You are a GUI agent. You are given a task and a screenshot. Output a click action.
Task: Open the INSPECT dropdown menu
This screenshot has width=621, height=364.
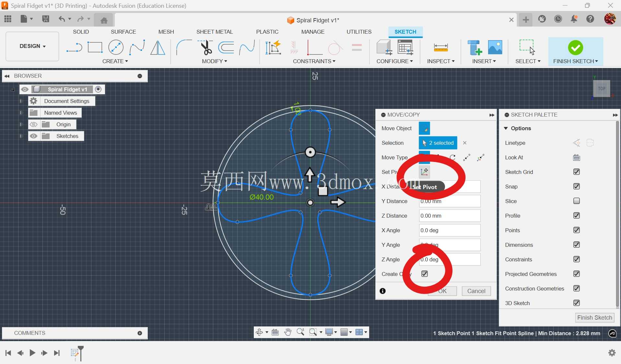tap(441, 61)
